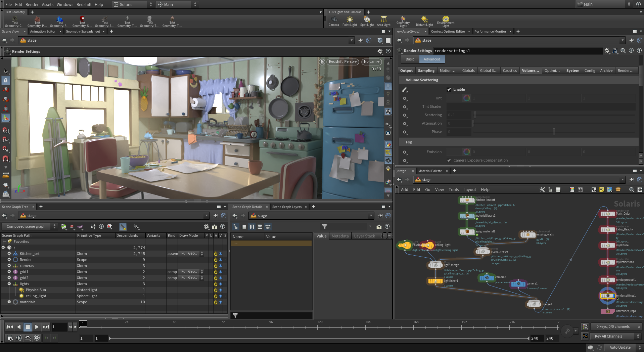Add a Point Light from shelf
The width and height of the screenshot is (644, 352).
(x=350, y=21)
